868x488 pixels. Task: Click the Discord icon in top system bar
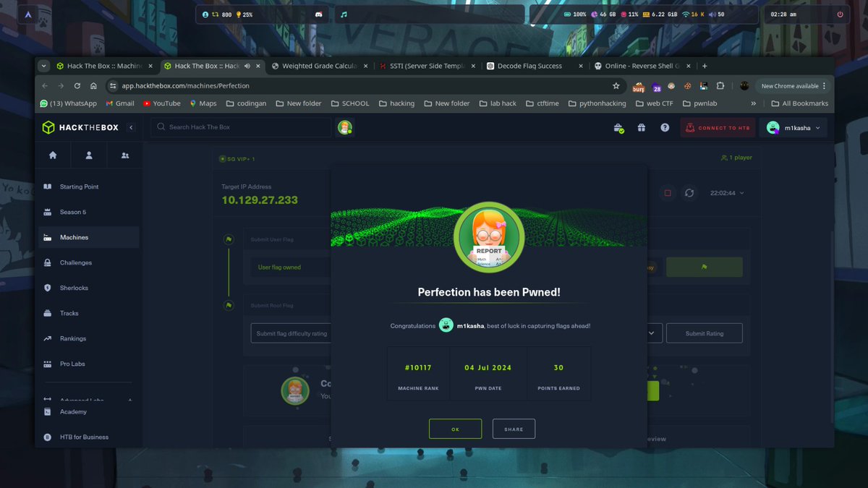pyautogui.click(x=318, y=14)
